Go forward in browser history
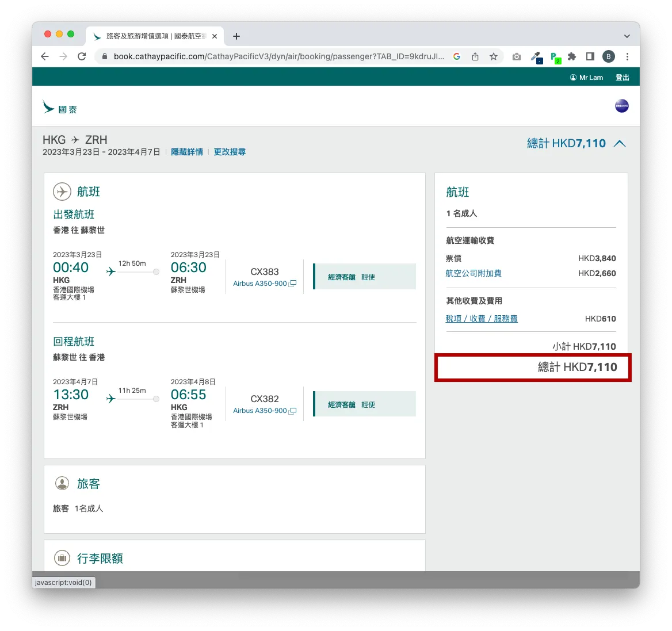Image resolution: width=672 pixels, height=631 pixels. 63,56
